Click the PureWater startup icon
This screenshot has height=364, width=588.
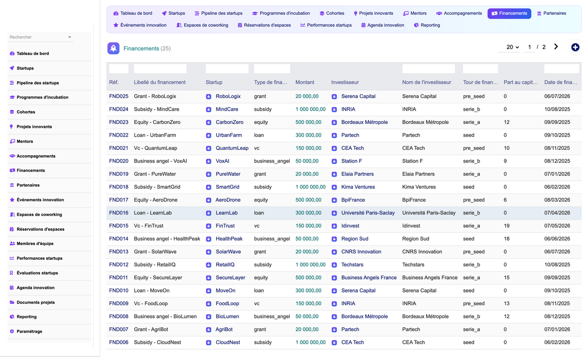click(x=209, y=174)
